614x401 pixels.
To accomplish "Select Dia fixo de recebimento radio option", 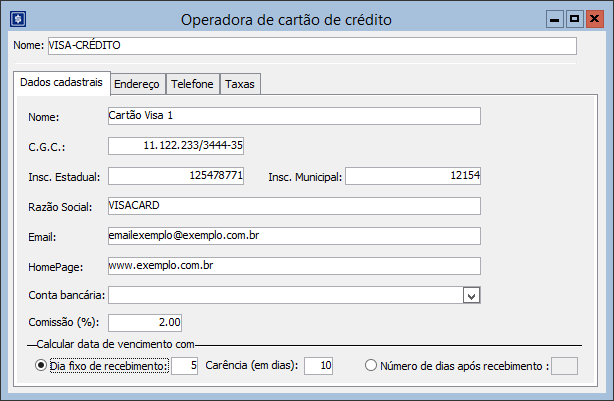I will point(41,366).
